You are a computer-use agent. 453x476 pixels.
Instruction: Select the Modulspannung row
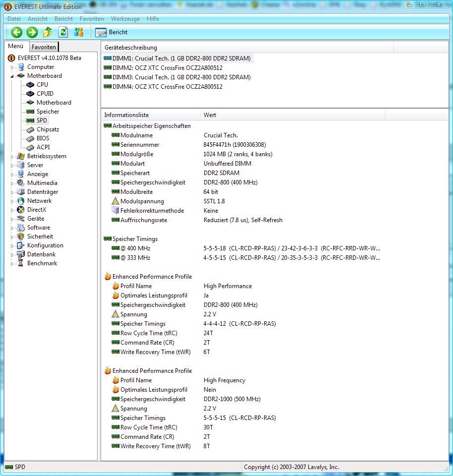[x=168, y=201]
